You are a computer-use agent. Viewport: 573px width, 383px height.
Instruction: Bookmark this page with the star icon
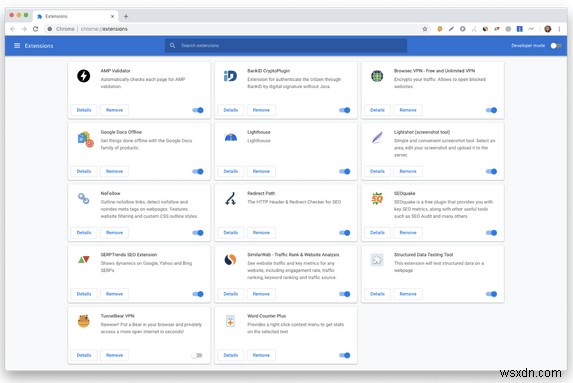pos(425,29)
